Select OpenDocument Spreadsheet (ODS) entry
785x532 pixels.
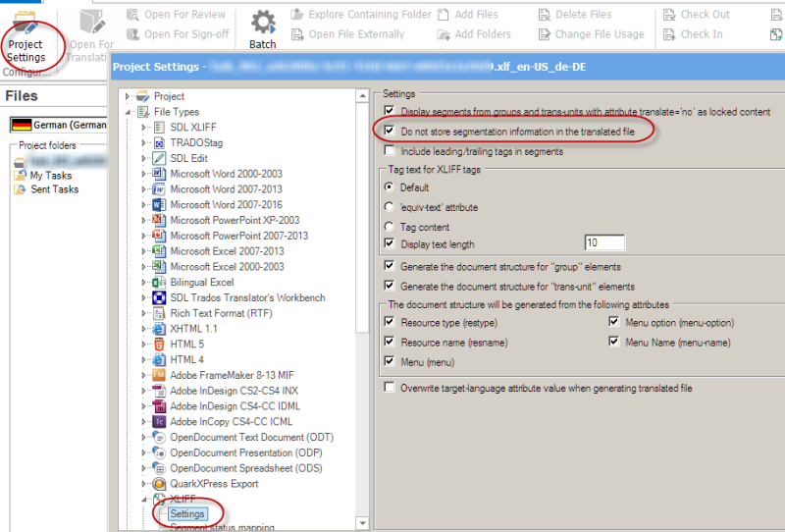[x=246, y=468]
